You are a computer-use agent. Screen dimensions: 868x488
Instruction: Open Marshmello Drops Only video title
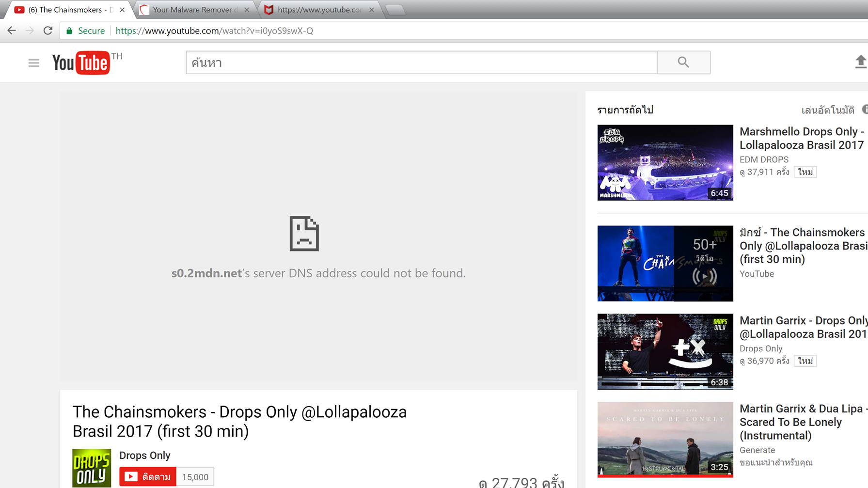(x=802, y=138)
